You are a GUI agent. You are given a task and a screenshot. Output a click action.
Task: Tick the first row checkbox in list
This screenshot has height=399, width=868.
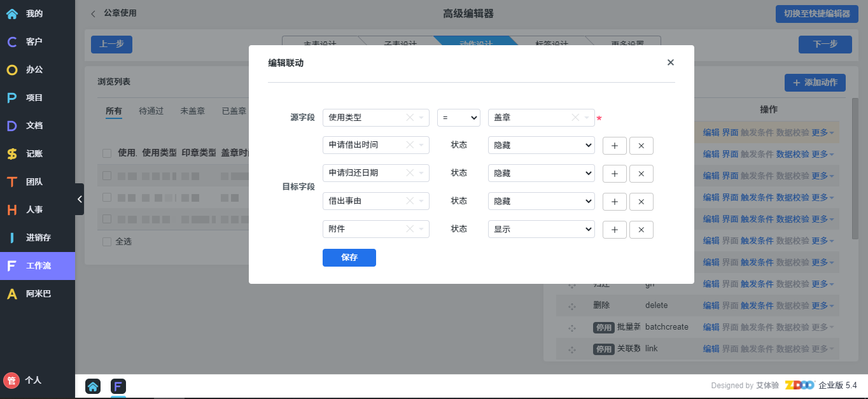[x=107, y=175]
